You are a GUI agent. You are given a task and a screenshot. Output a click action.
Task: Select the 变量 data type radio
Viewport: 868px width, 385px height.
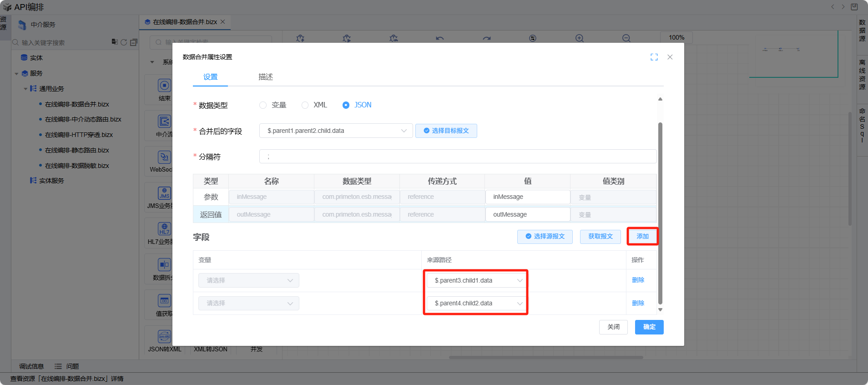coord(263,105)
